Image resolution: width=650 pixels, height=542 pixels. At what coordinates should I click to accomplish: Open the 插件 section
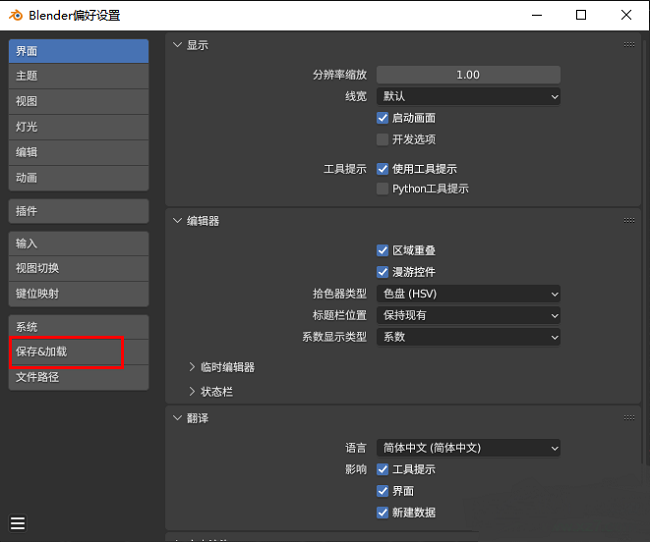(79, 211)
